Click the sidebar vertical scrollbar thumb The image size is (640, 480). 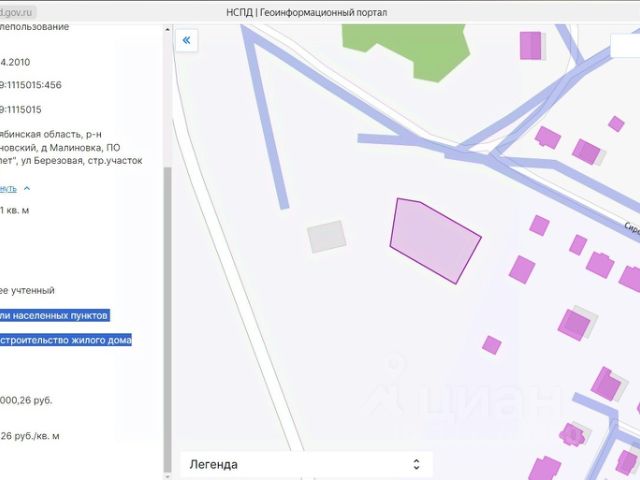[x=167, y=319]
